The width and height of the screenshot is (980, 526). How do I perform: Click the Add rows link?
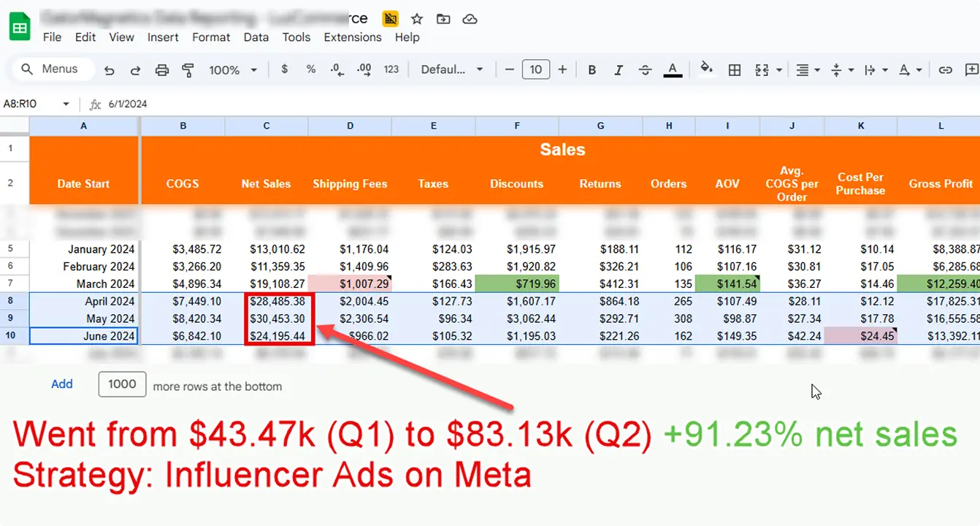62,384
